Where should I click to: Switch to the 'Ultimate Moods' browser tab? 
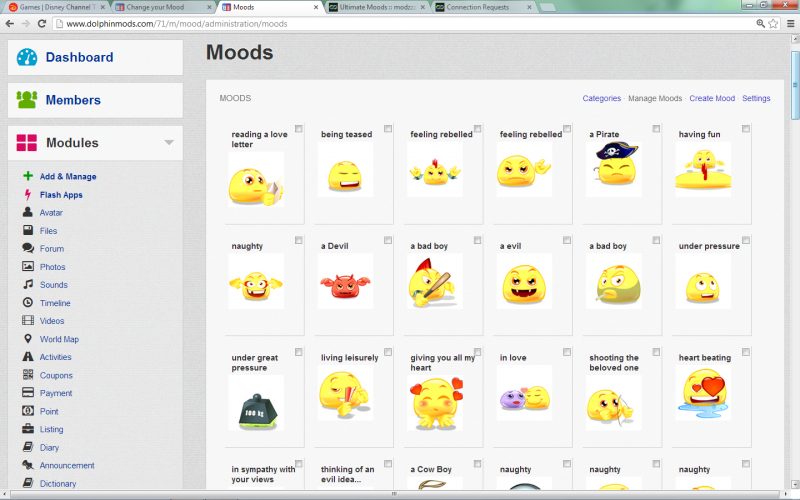(377, 7)
